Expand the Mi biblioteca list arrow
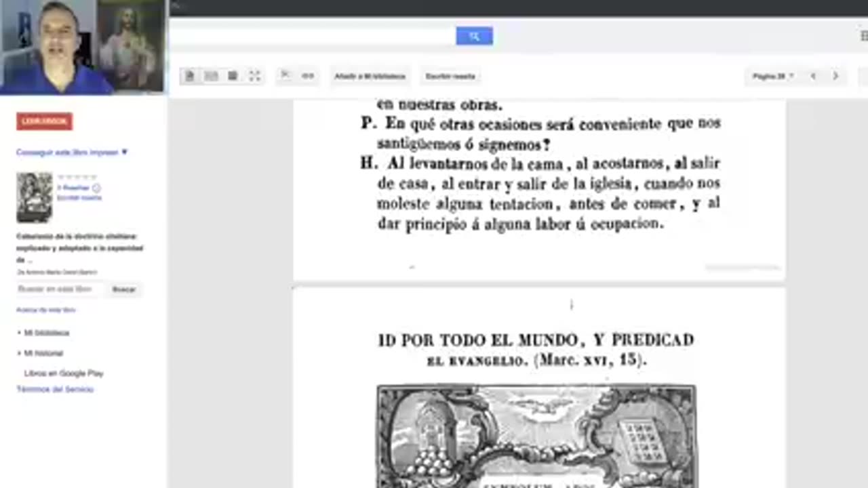The height and width of the screenshot is (488, 868). (x=19, y=333)
